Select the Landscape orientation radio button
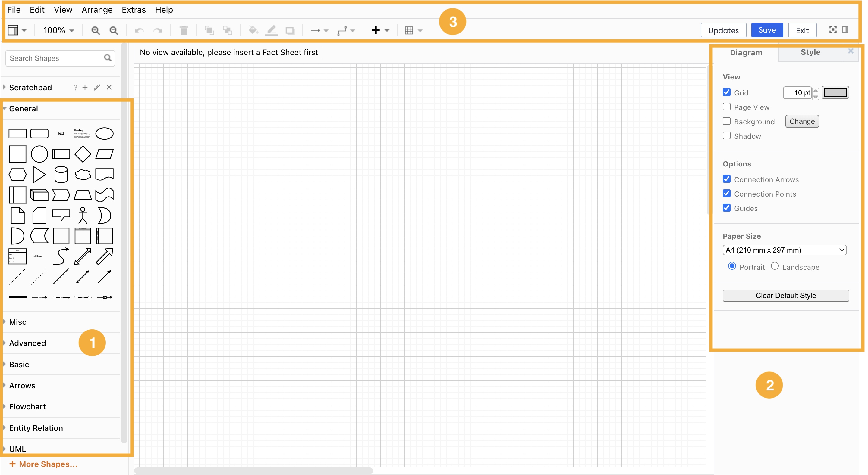The width and height of the screenshot is (868, 475). (775, 266)
